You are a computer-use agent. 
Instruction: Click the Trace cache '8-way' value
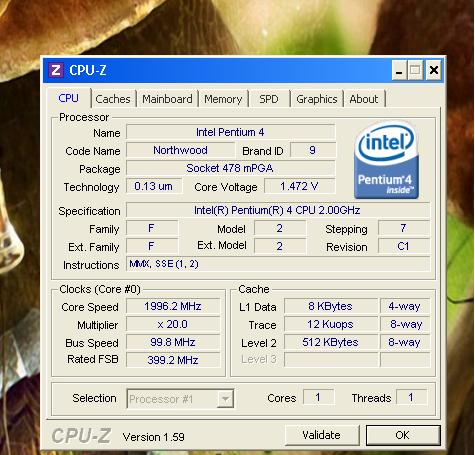405,324
